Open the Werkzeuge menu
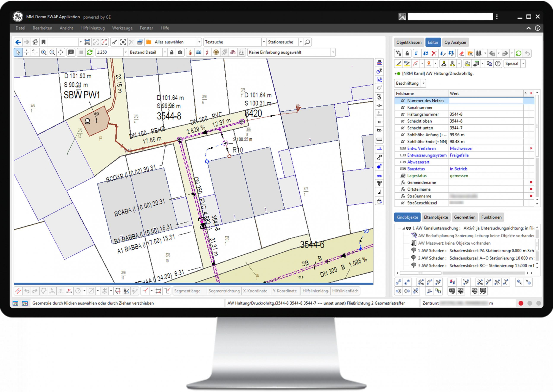Viewport: 553px width, 392px height. pos(122,28)
